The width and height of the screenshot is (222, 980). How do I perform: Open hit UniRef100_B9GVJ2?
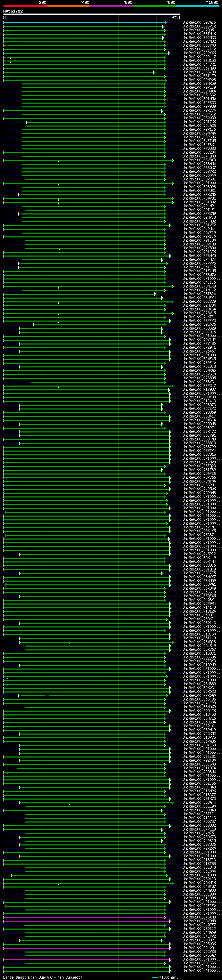(x=199, y=26)
